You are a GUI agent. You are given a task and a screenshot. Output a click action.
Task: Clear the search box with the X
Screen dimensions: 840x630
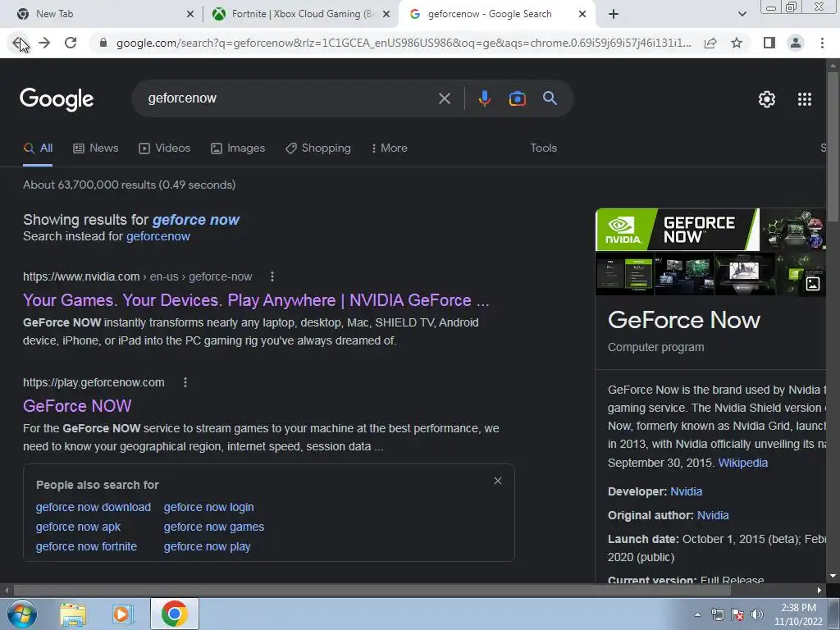coord(445,98)
